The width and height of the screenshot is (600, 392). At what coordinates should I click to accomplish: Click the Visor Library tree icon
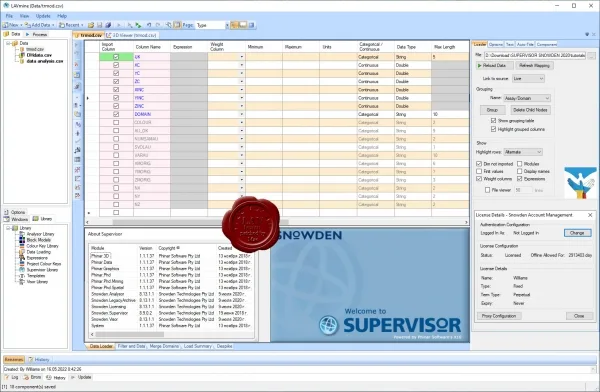click(x=22, y=282)
